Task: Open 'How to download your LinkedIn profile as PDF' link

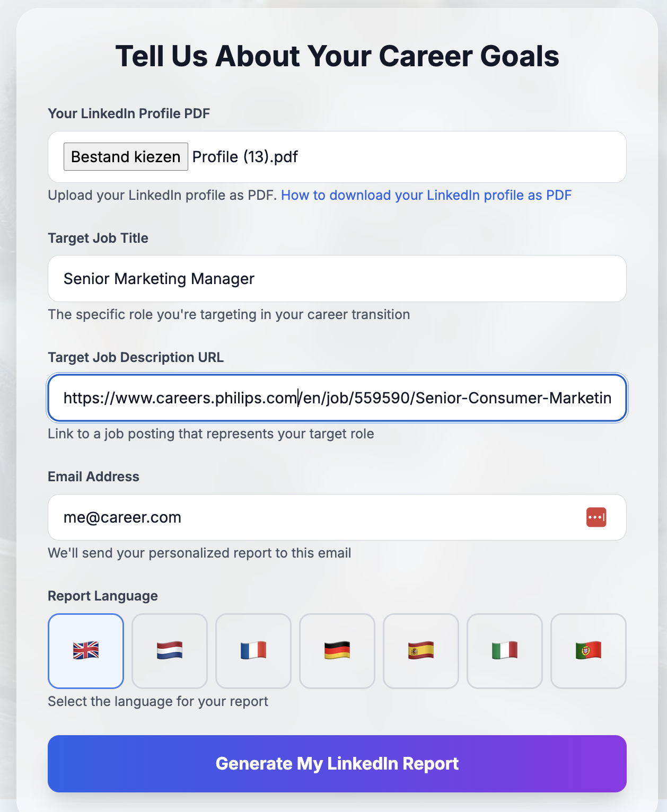Action: click(x=426, y=195)
